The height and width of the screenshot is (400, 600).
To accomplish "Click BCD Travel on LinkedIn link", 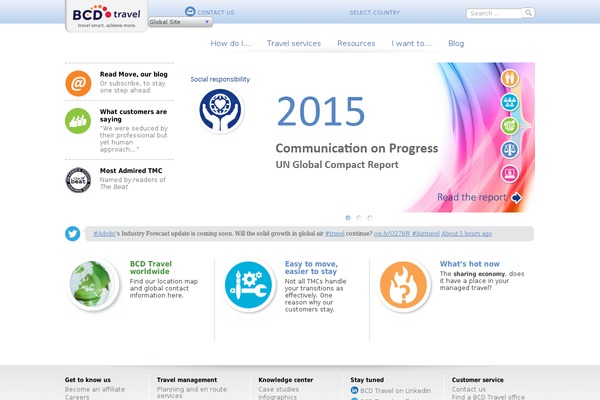I will [396, 390].
